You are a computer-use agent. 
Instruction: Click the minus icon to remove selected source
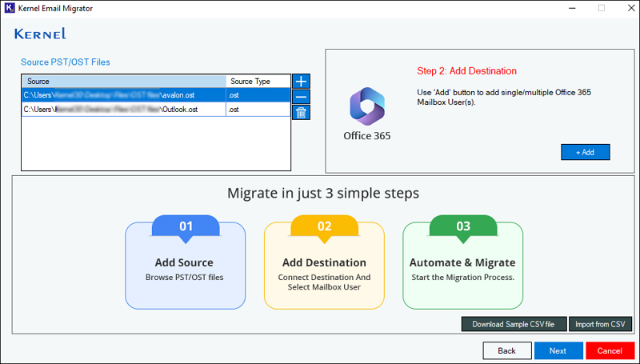[301, 97]
